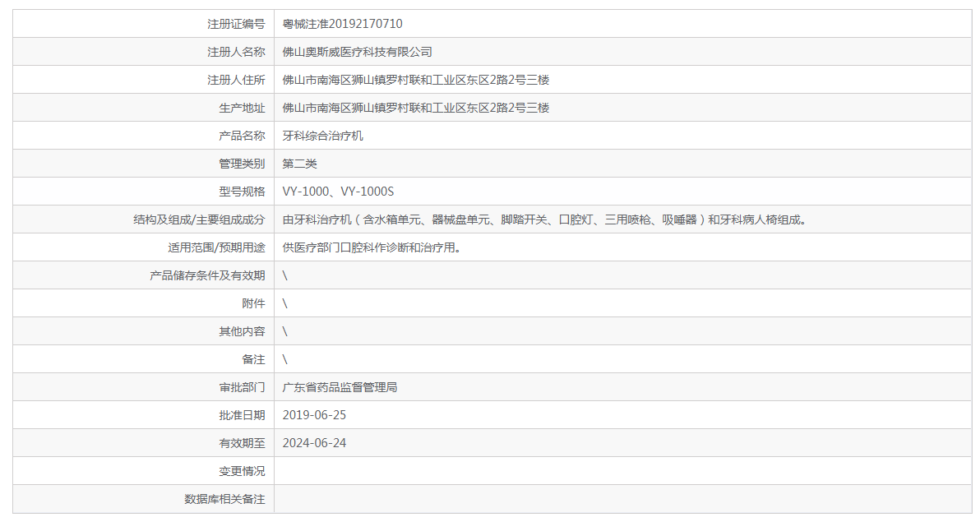Click the 变更情况 label
The image size is (980, 522).
(x=241, y=471)
